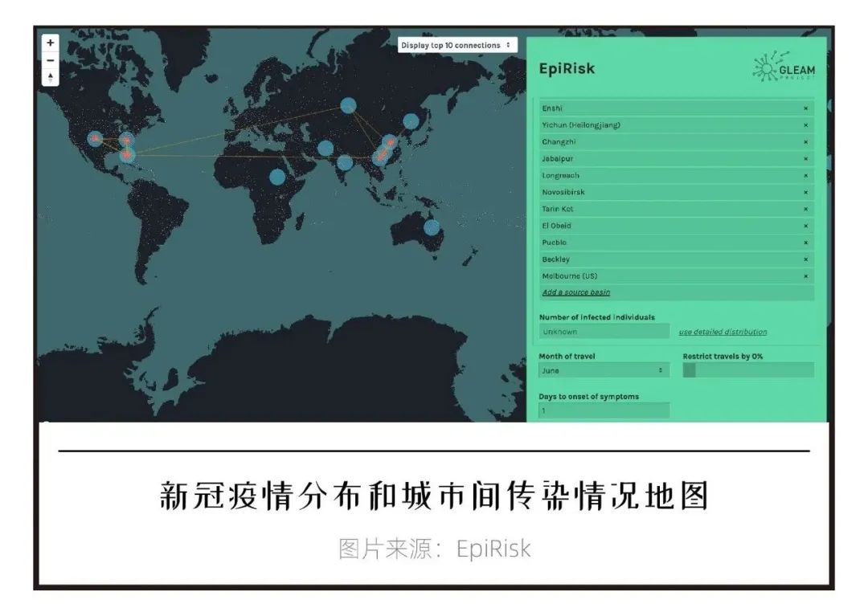
Task: Click Add a source basin link
Action: coord(575,292)
